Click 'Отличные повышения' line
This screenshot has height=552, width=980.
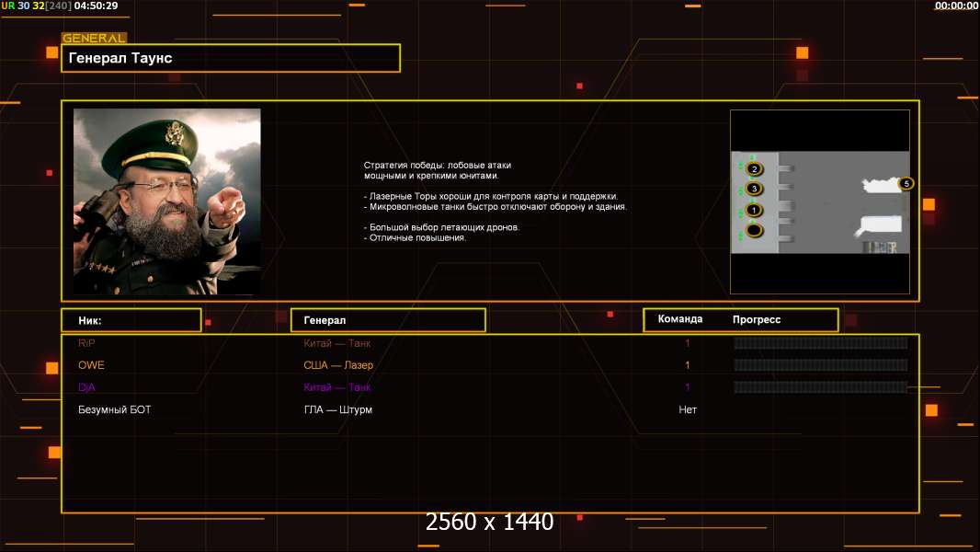click(415, 237)
